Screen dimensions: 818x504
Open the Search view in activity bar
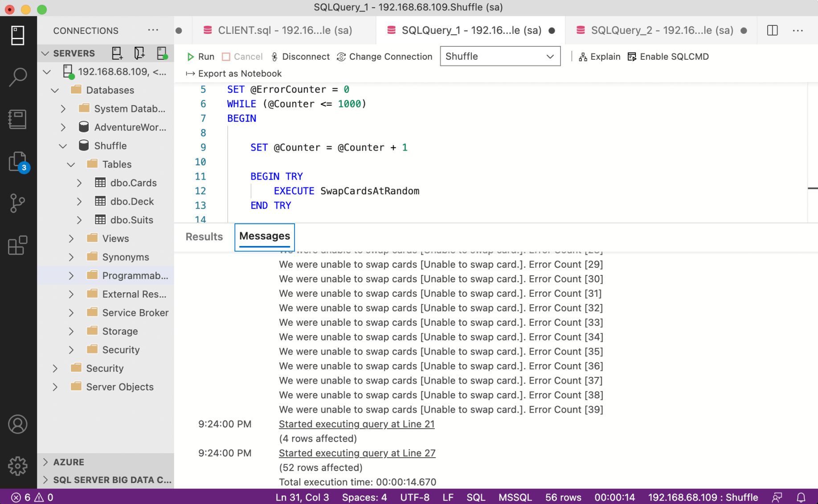pos(18,77)
